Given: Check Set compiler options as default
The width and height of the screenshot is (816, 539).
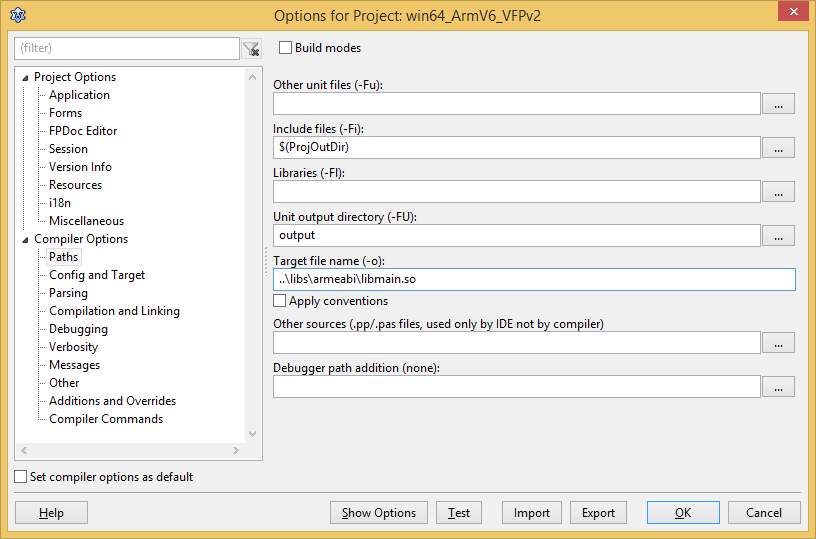Looking at the screenshot, I should [21, 477].
